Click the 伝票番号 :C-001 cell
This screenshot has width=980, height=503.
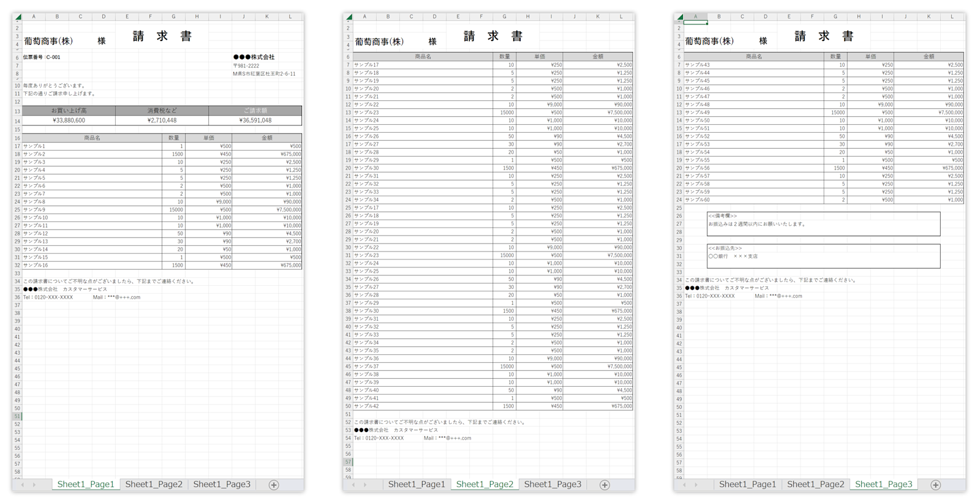point(42,57)
